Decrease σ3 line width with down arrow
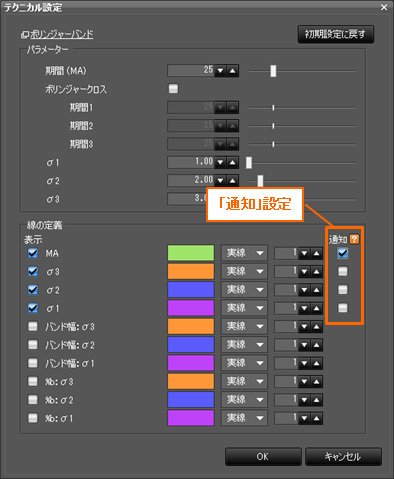394x479 pixels. point(304,272)
